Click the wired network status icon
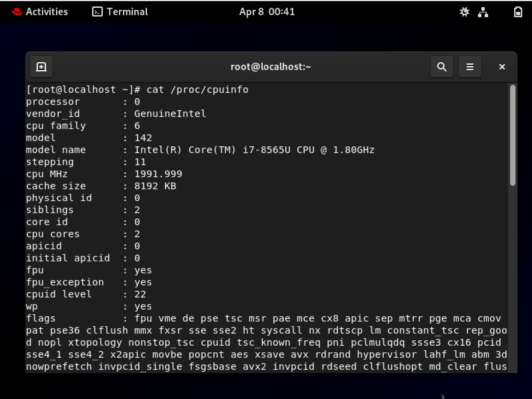The width and height of the screenshot is (532, 399). [x=483, y=12]
